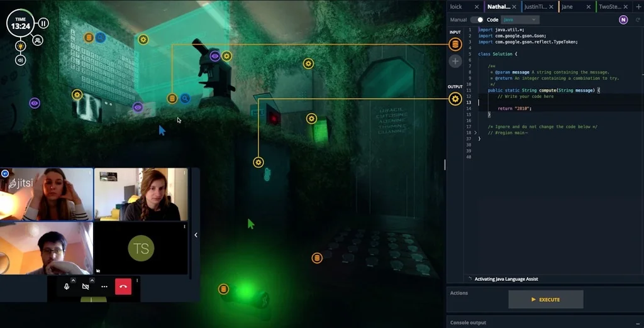Pause the game timer

point(43,23)
